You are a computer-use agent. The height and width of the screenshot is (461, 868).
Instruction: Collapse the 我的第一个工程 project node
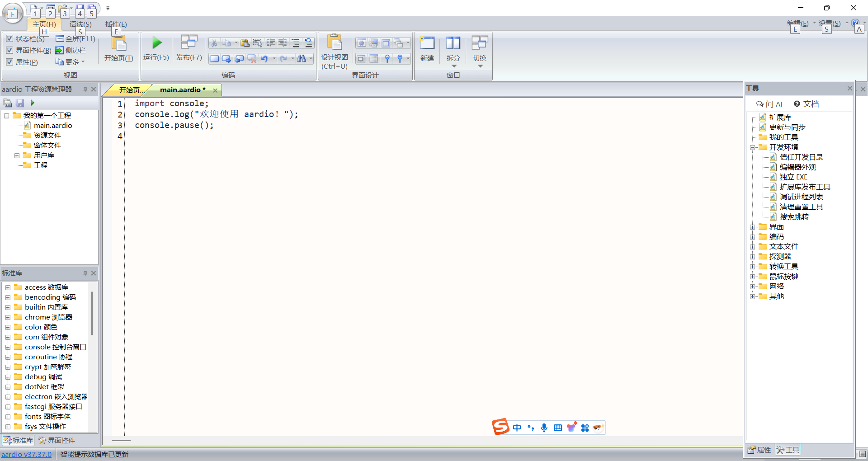point(7,116)
